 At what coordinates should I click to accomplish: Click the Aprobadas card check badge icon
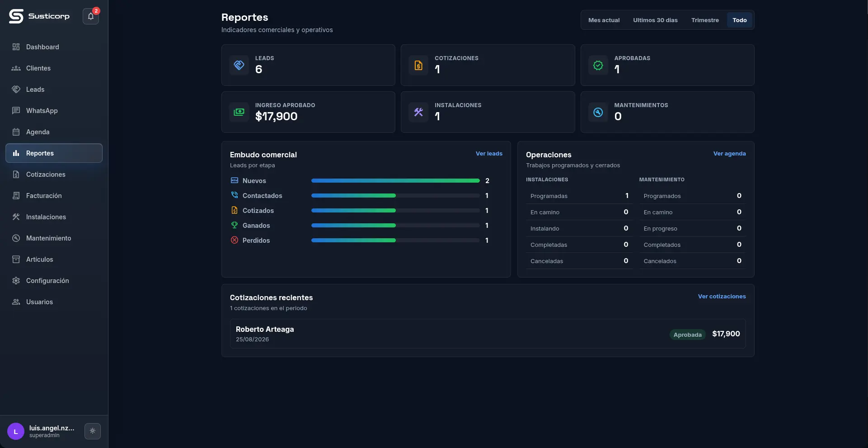[x=598, y=65]
